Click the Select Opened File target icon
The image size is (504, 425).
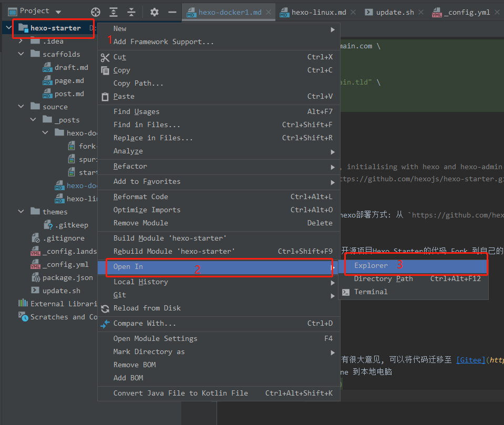96,11
